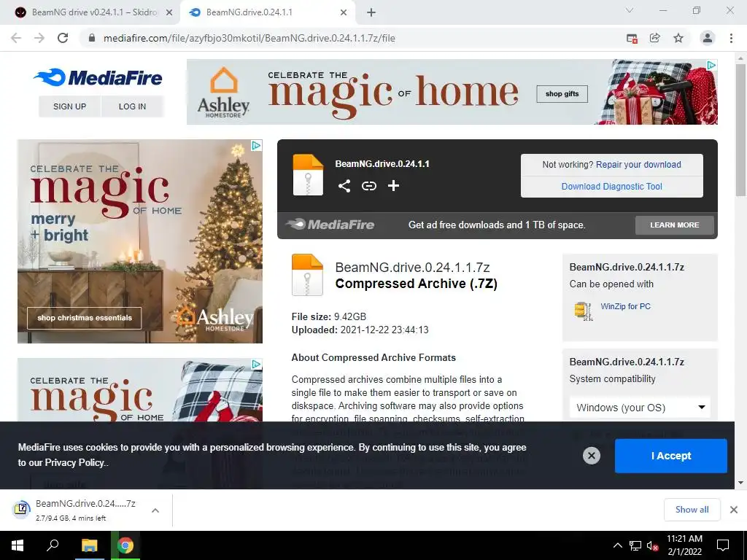
Task: Open the blocked pop-up icon in address bar
Action: (632, 38)
